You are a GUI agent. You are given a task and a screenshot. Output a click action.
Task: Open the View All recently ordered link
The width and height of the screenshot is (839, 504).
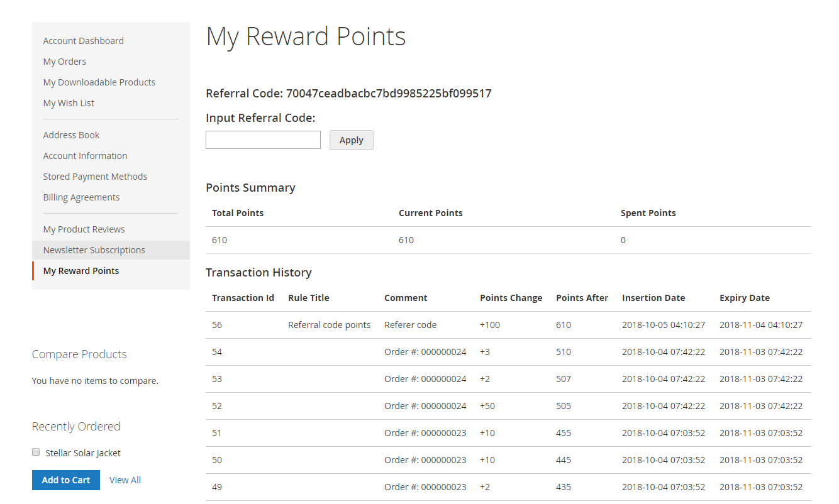coord(125,480)
